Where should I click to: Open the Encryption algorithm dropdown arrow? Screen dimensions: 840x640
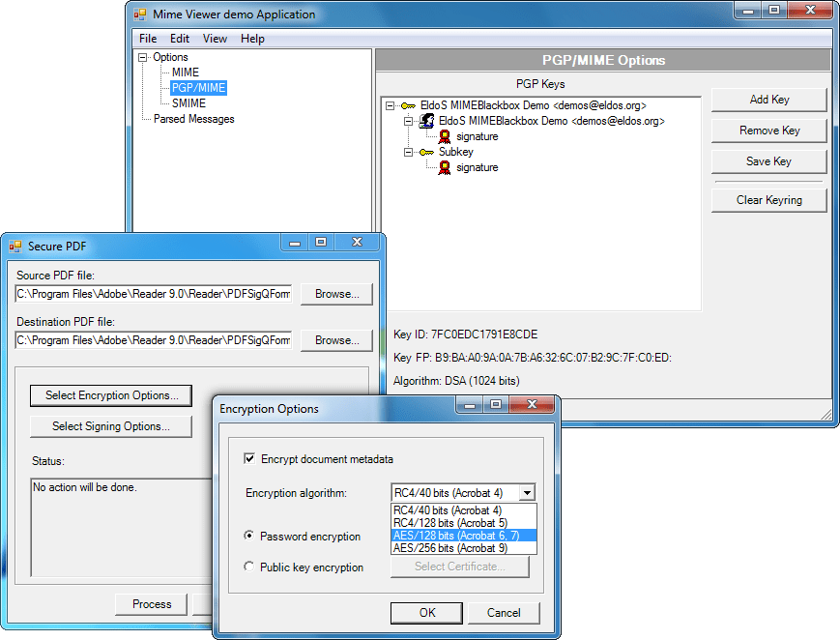pyautogui.click(x=527, y=493)
